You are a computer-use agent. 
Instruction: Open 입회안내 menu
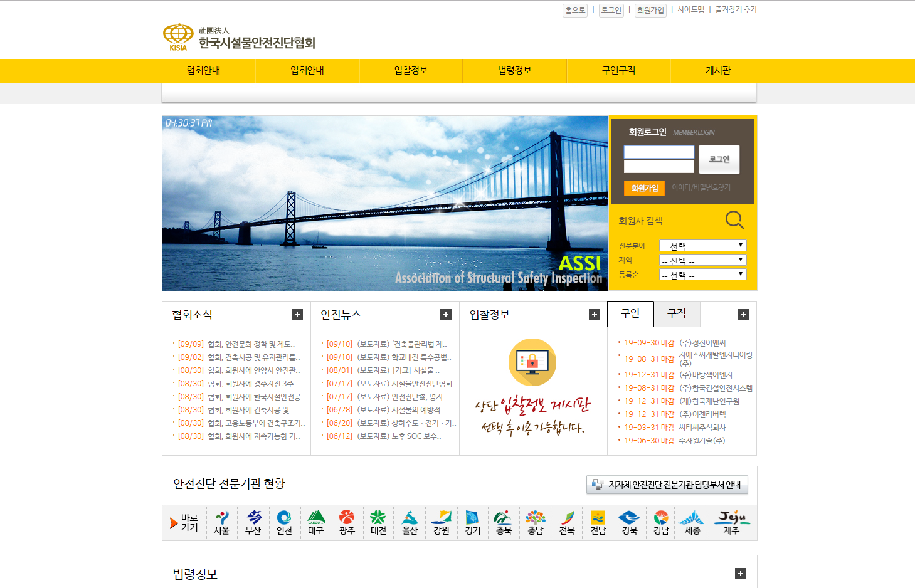[x=307, y=70]
